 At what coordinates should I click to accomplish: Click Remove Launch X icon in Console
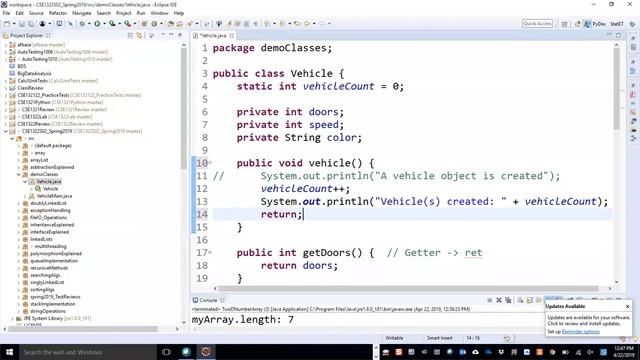pos(499,300)
